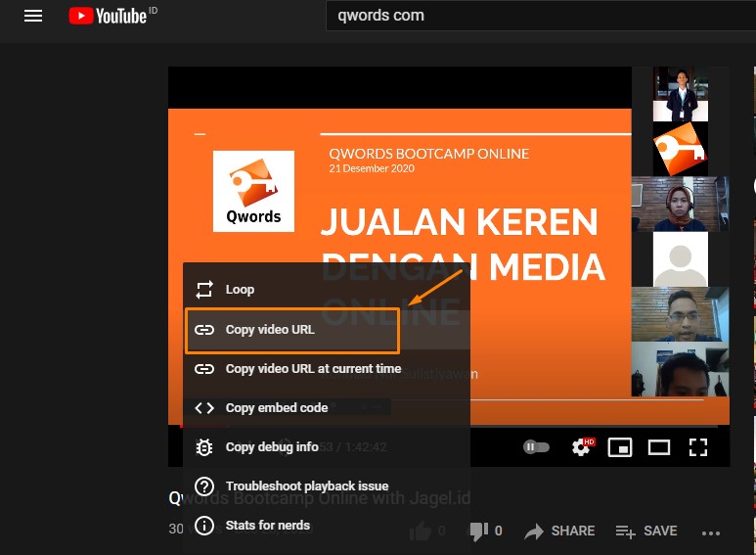Viewport: 756px width, 555px height.
Task: Toggle the autoplay switch in player
Action: (x=536, y=447)
